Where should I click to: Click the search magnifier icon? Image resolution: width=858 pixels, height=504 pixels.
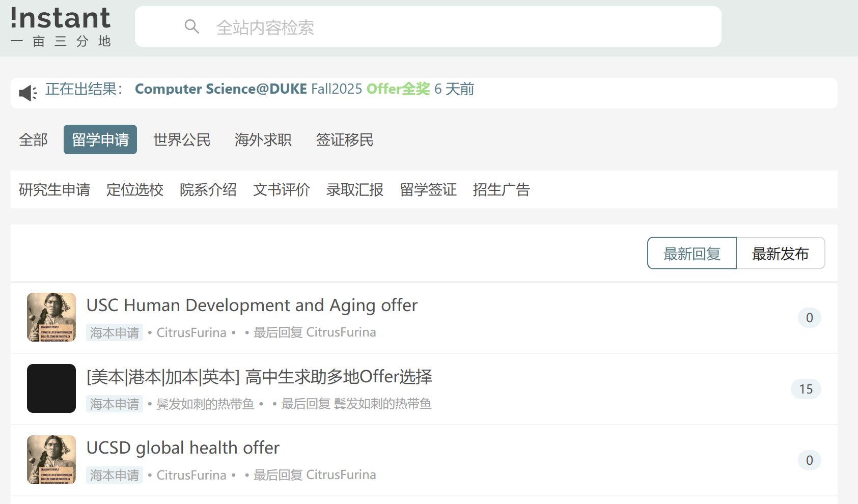click(191, 26)
